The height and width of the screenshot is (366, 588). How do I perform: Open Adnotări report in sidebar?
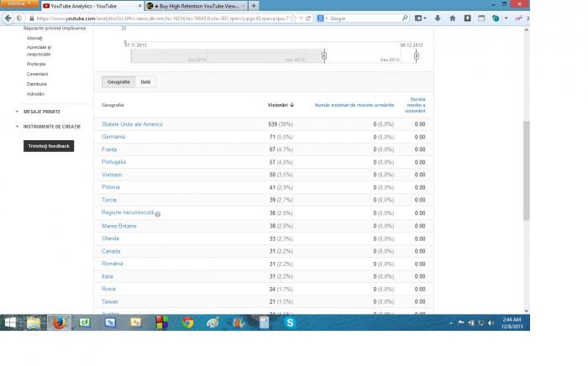(x=35, y=94)
